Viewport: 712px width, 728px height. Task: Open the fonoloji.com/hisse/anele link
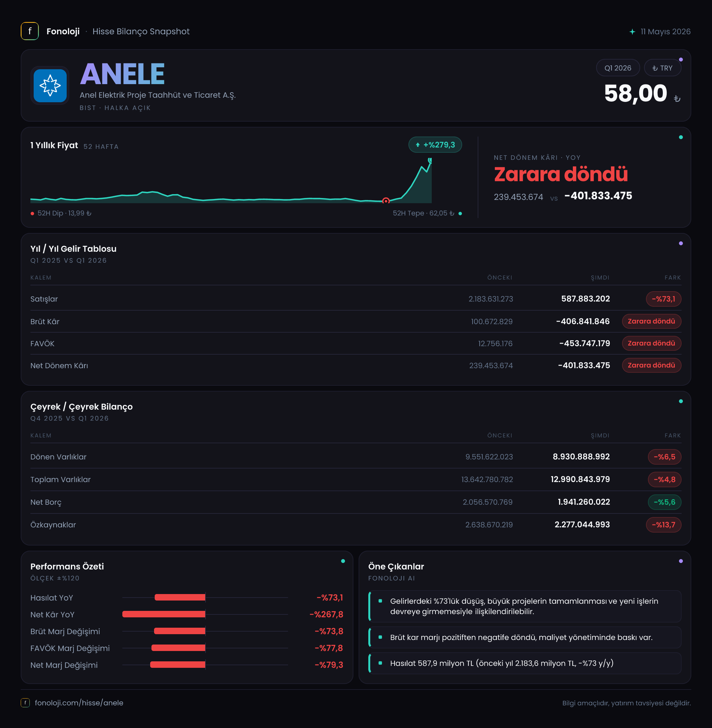79,702
